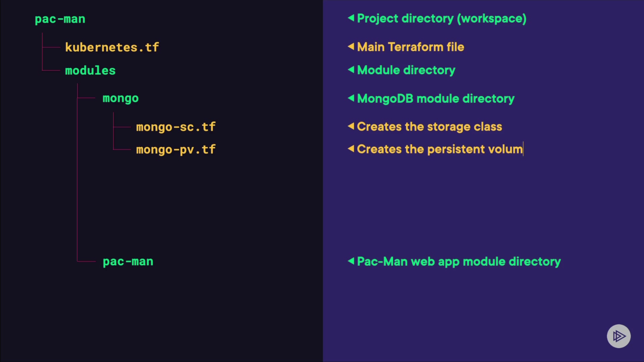This screenshot has height=362, width=644.
Task: Select the mongo-pv.tf file
Action: 176,149
